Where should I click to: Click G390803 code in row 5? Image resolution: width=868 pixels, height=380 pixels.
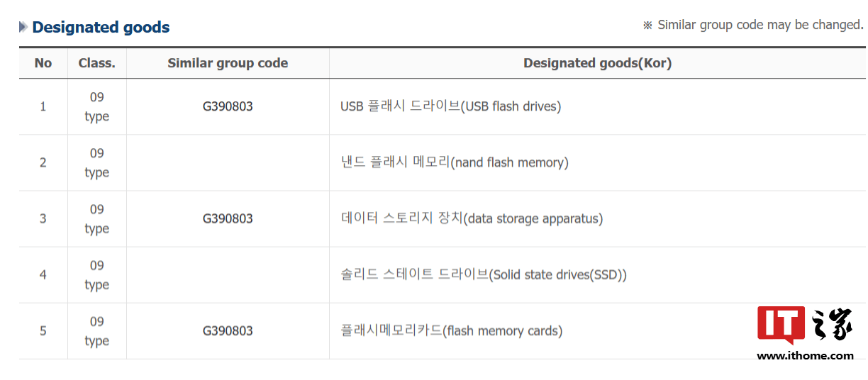228,330
